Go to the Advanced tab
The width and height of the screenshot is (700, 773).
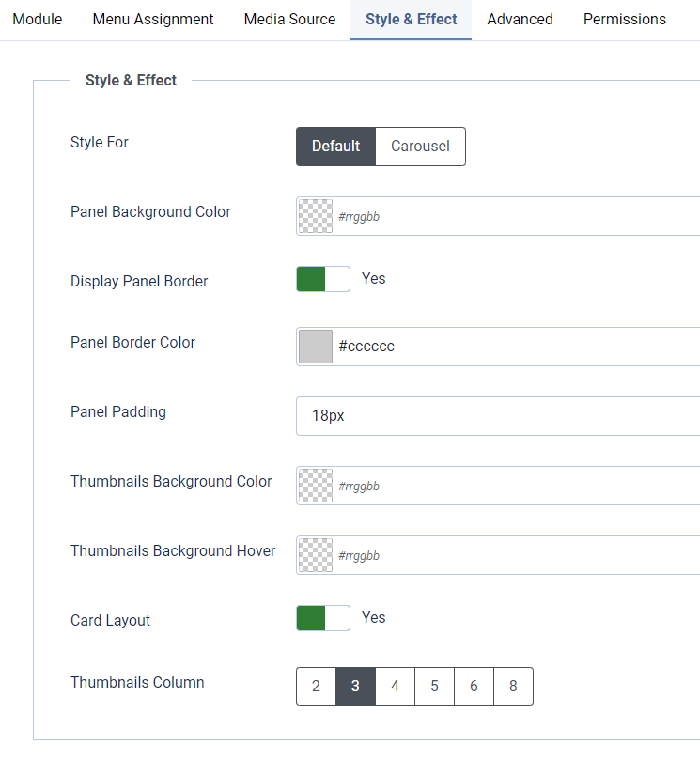pos(520,19)
